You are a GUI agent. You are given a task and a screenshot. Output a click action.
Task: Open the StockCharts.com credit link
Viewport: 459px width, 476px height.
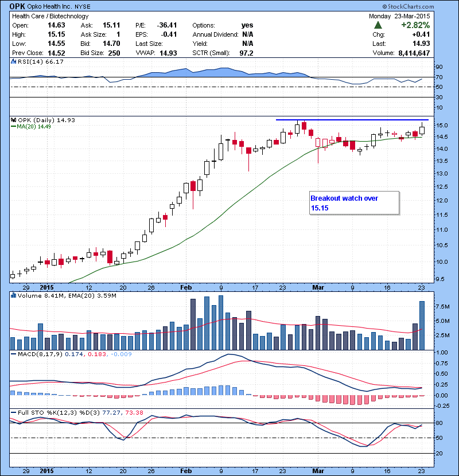[x=409, y=6]
